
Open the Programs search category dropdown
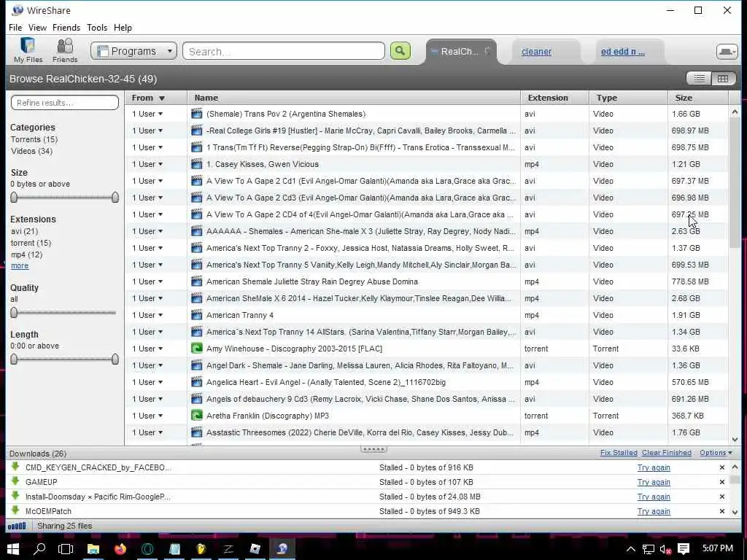(x=134, y=51)
